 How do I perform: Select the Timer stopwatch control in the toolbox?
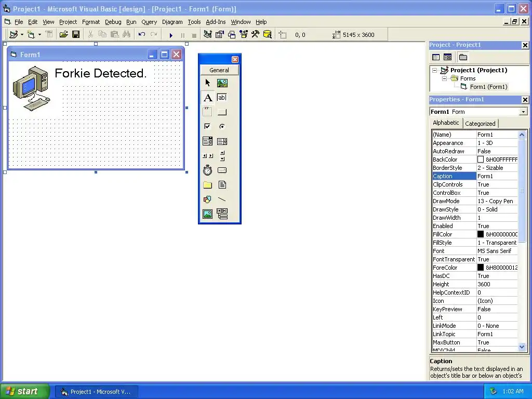point(208,170)
